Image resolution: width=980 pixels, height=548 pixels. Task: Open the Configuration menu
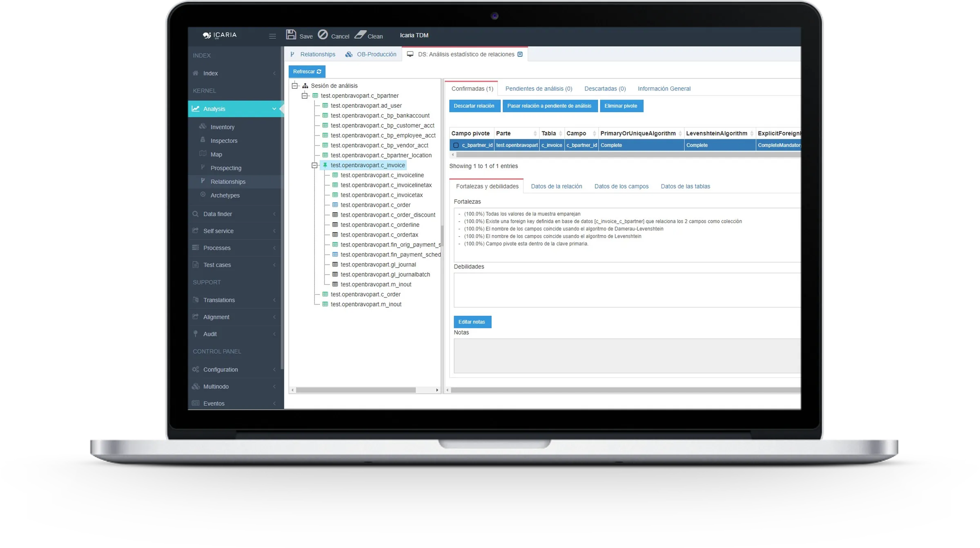click(234, 370)
